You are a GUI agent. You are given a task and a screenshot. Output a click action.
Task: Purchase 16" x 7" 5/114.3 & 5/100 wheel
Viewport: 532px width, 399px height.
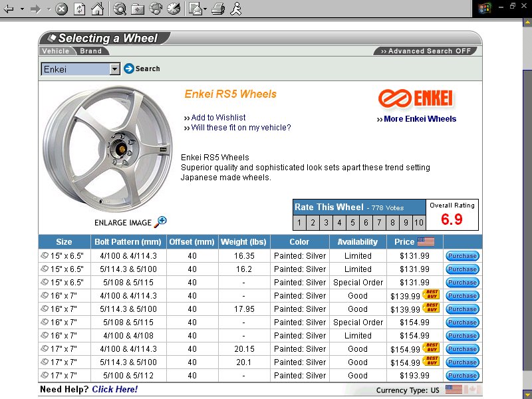462,309
